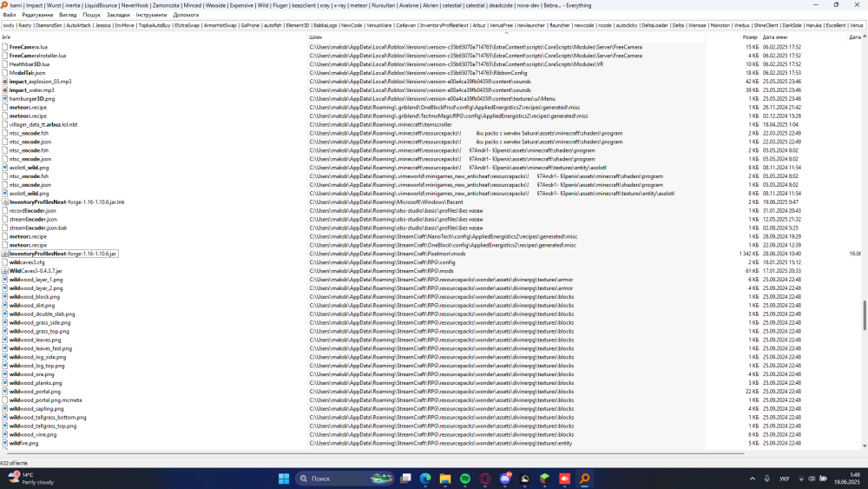Viewport: 868px width, 489px height.
Task: Select the wildwood_planks.png file name
Action: point(36,383)
